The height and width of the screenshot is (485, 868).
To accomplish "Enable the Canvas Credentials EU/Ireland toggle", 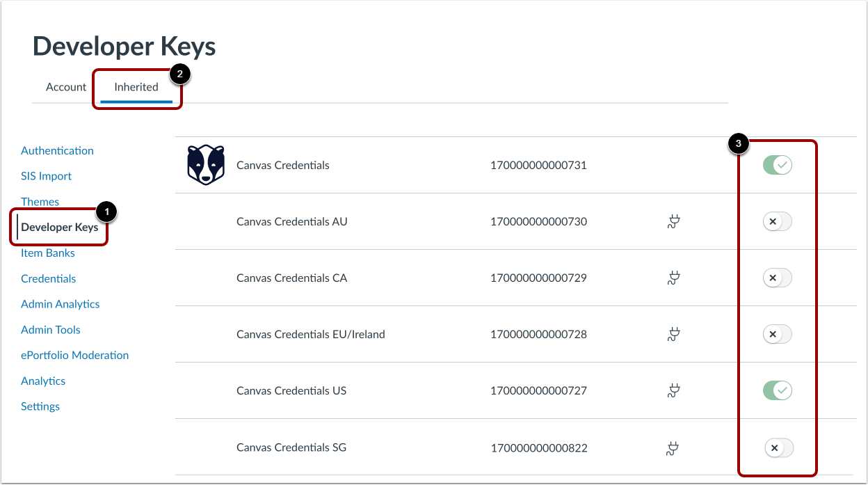I will pyautogui.click(x=778, y=335).
